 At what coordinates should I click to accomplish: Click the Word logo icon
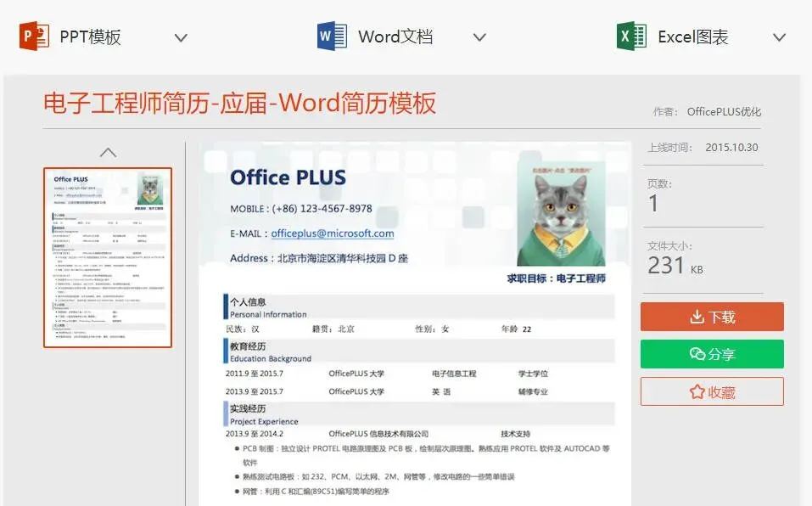pyautogui.click(x=332, y=36)
